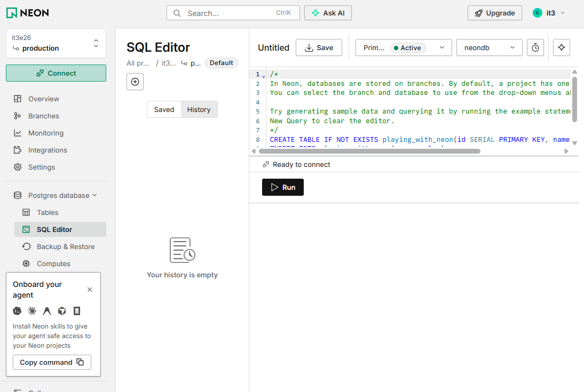The image size is (584, 392).
Task: Open query timing stopwatch icon
Action: click(x=535, y=47)
